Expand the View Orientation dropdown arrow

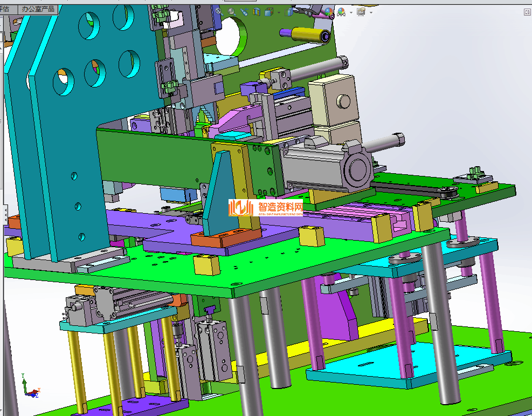pyautogui.click(x=278, y=12)
